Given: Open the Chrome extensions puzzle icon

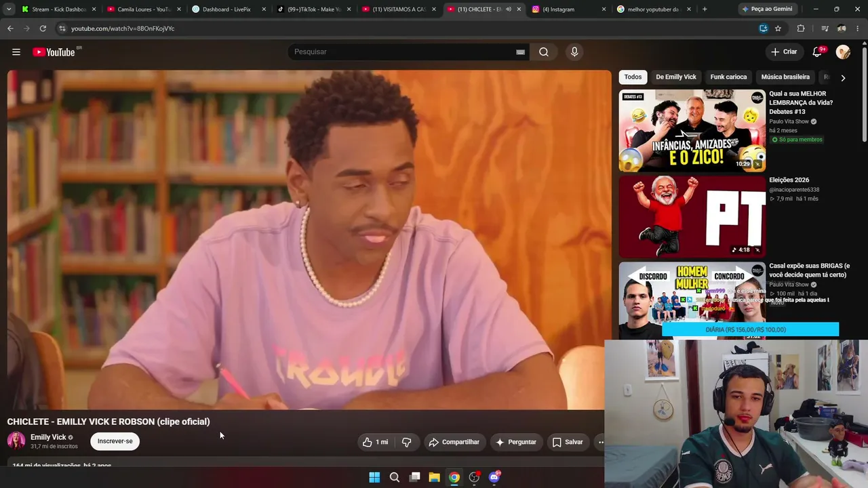Looking at the screenshot, I should point(801,28).
